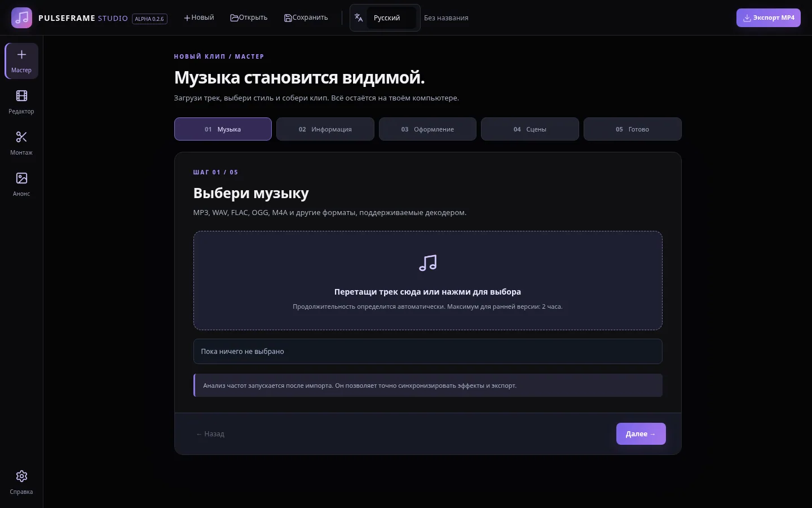
Task: Open the Русский language dropdown
Action: [x=391, y=17]
